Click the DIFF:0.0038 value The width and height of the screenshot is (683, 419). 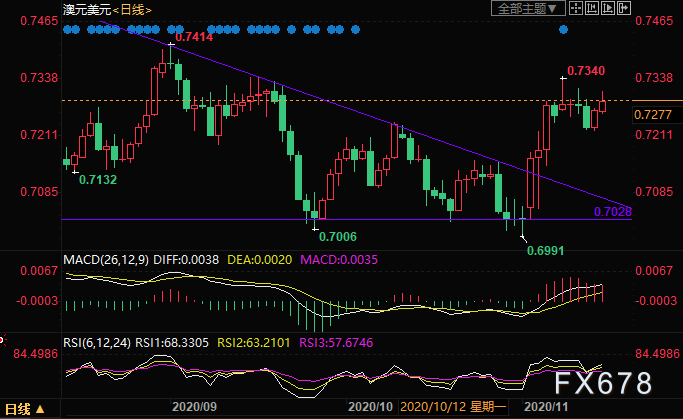click(x=186, y=260)
